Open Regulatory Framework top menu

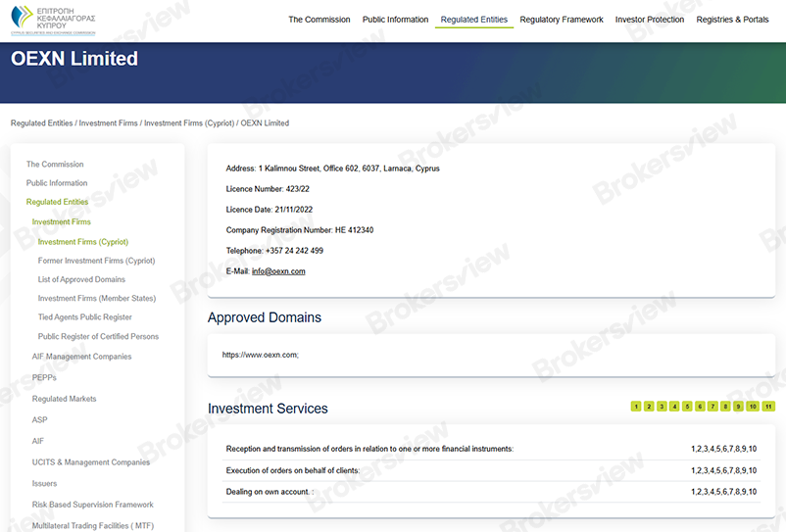[x=562, y=20]
